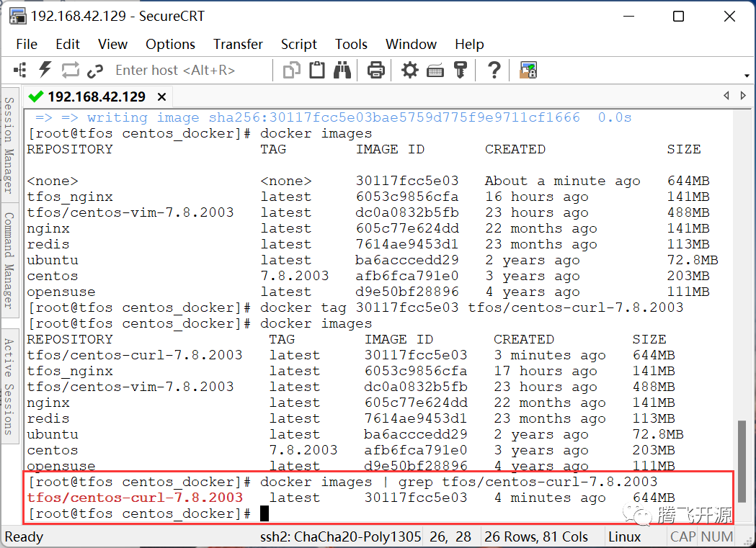Screen dimensions: 756x548
Task: Click the 72.8MB size in first listing
Action: (x=693, y=260)
